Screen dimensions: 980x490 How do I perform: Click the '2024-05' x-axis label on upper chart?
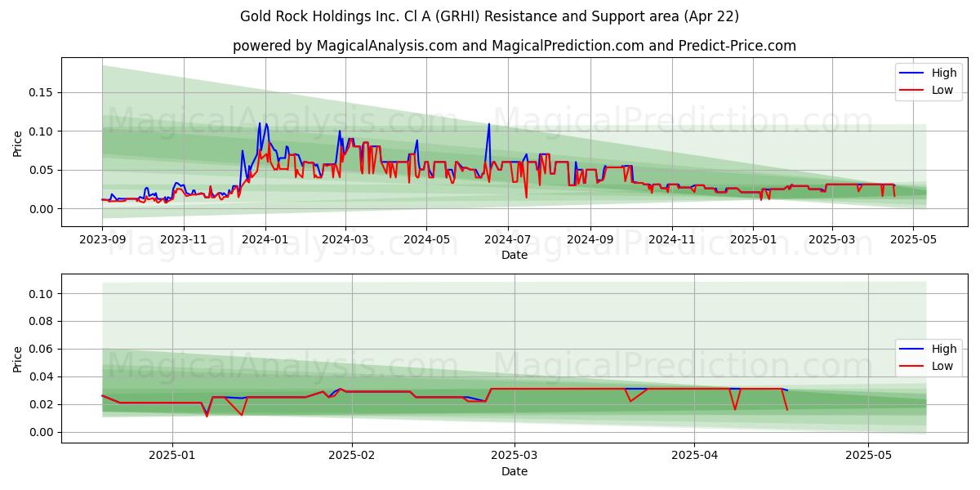[427, 240]
